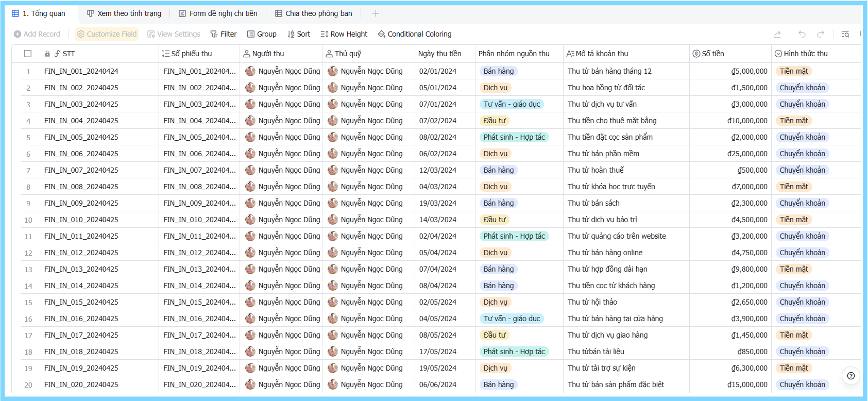Click amount '₫25,000,000'
Image resolution: width=868 pixels, height=401 pixels.
747,154
